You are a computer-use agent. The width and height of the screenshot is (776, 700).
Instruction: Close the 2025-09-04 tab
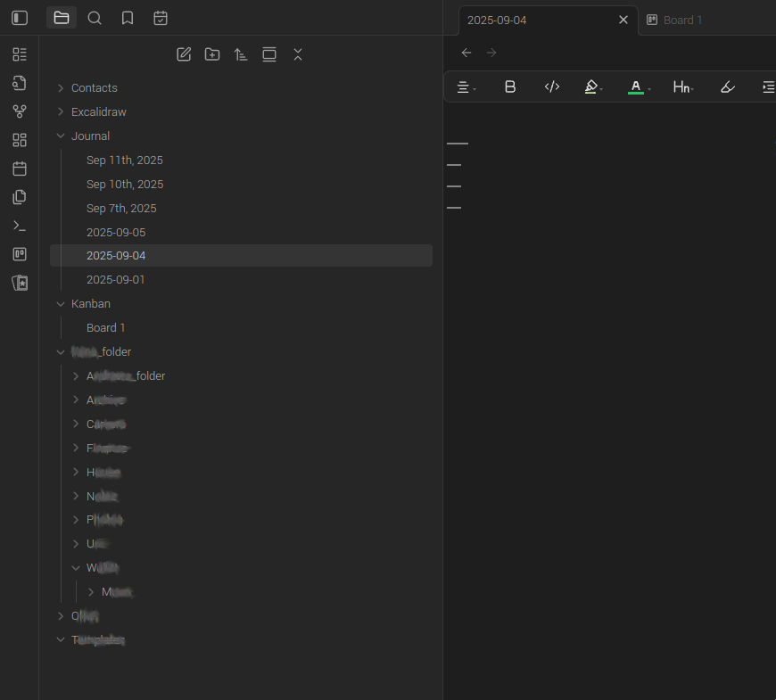tap(623, 20)
